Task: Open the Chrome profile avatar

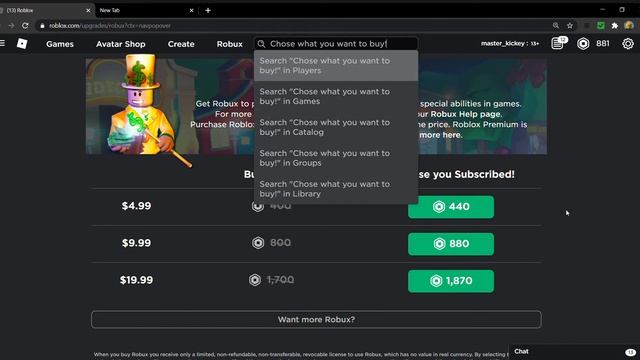Action: (629, 25)
